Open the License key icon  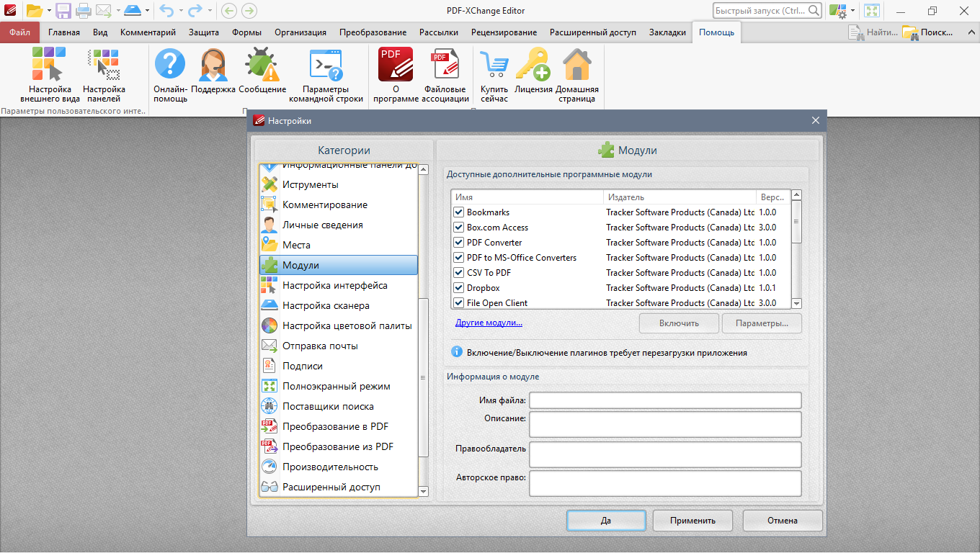coord(533,65)
